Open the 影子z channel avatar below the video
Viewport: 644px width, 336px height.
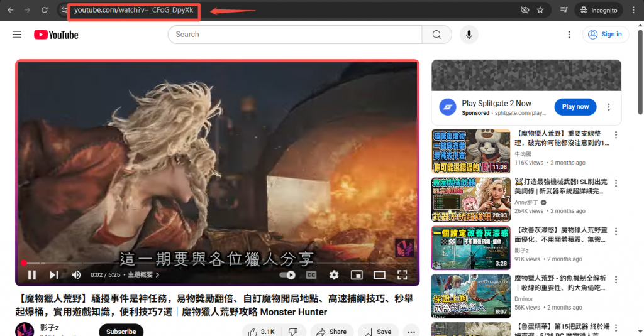(25, 330)
